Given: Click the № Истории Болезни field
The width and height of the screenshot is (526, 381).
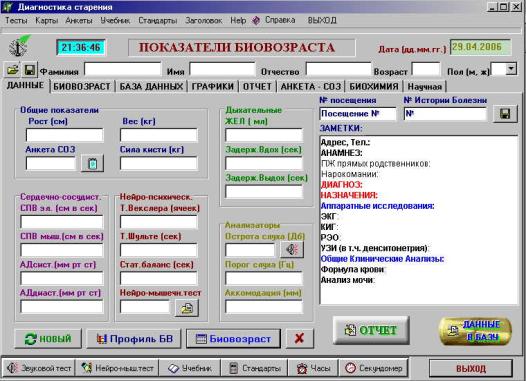Looking at the screenshot, I should pyautogui.click(x=445, y=114).
